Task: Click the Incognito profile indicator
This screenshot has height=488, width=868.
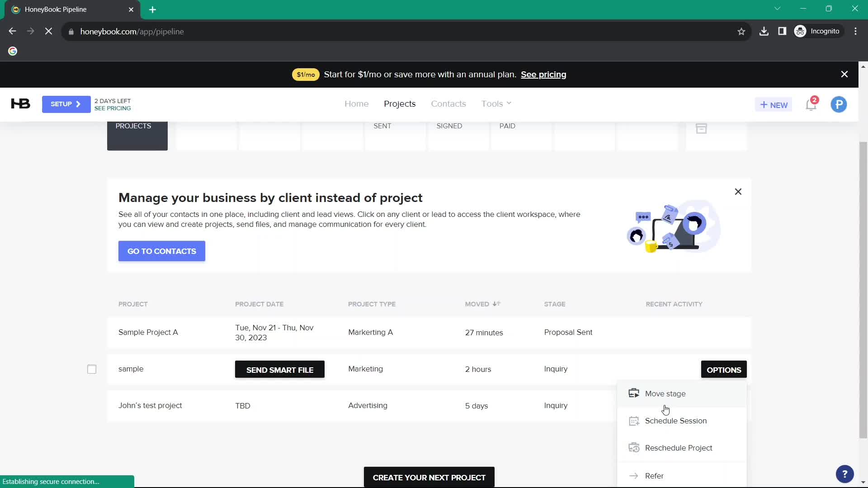Action: tap(818, 32)
